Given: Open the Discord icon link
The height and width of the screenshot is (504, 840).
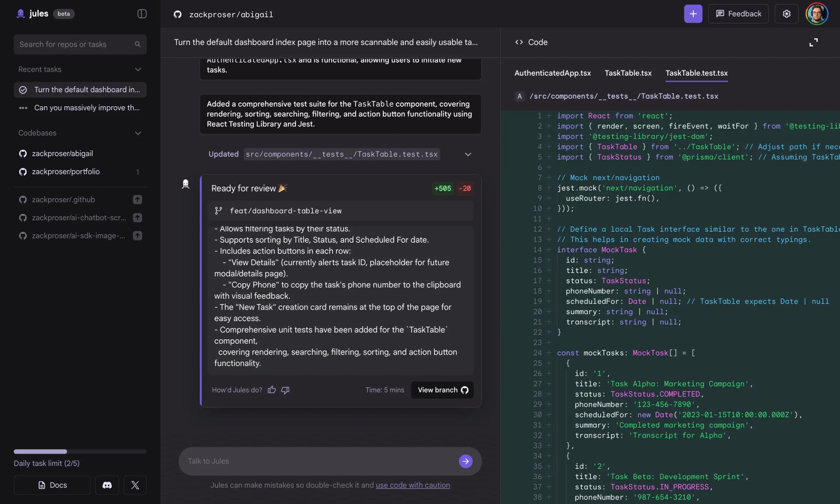Looking at the screenshot, I should 107,485.
